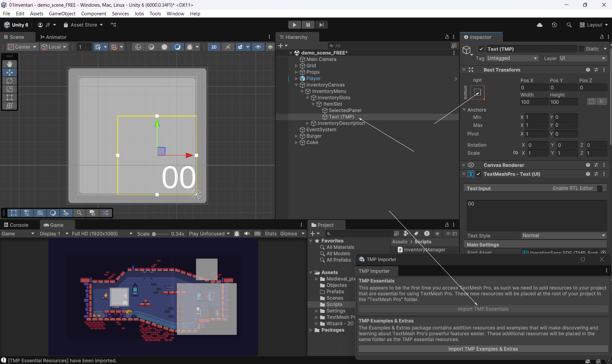Open the Unity cloud services icon

coord(540,25)
